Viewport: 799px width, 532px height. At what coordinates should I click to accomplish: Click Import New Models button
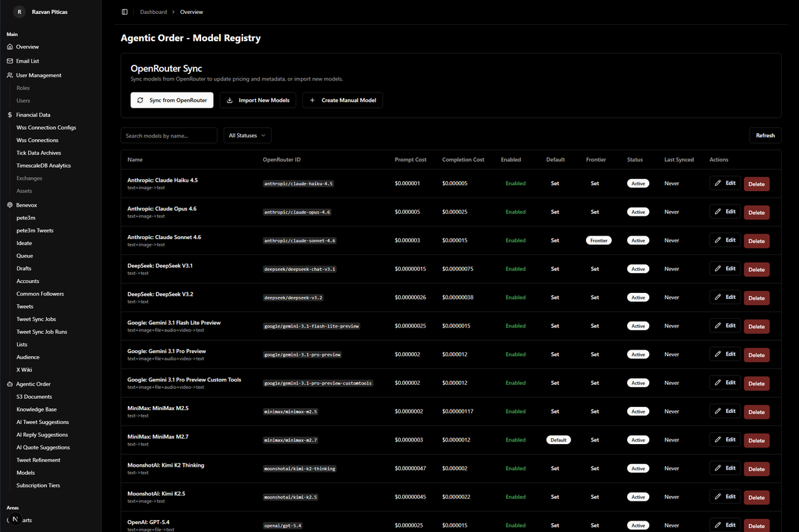[258, 101]
